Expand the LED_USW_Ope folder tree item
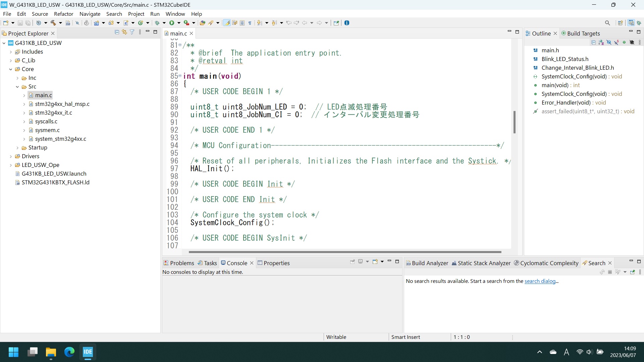The width and height of the screenshot is (644, 362). click(10, 165)
